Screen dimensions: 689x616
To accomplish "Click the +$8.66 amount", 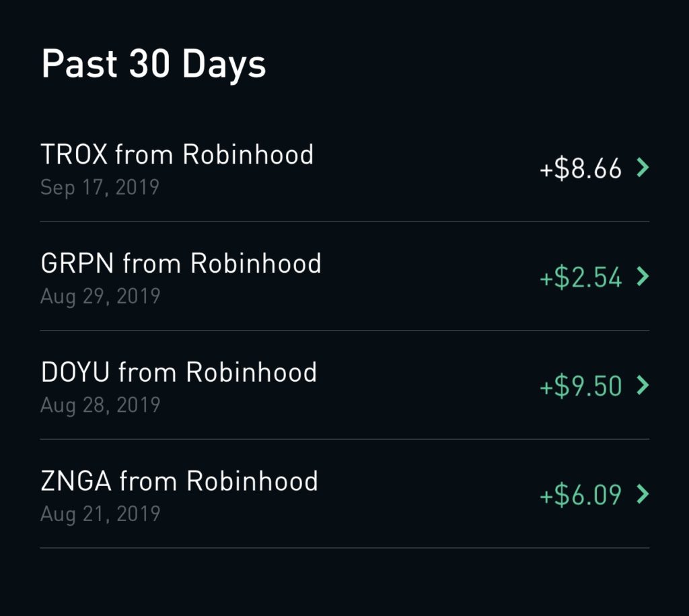I will coord(581,168).
